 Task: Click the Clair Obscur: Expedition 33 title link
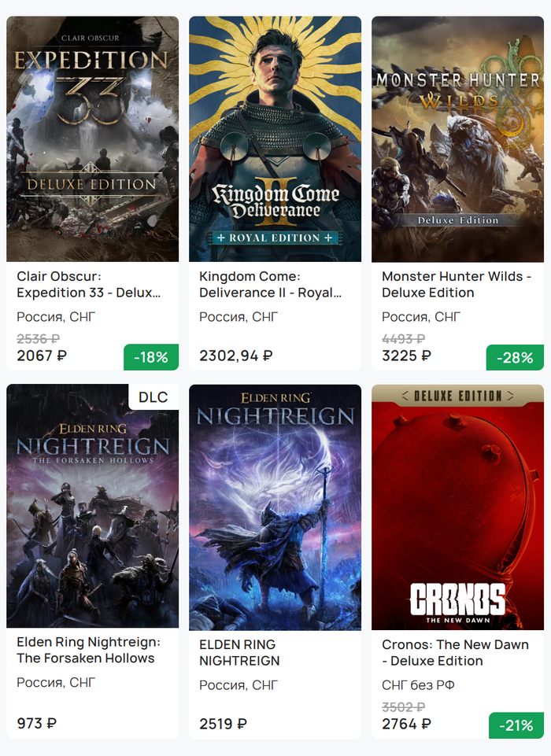(x=88, y=285)
